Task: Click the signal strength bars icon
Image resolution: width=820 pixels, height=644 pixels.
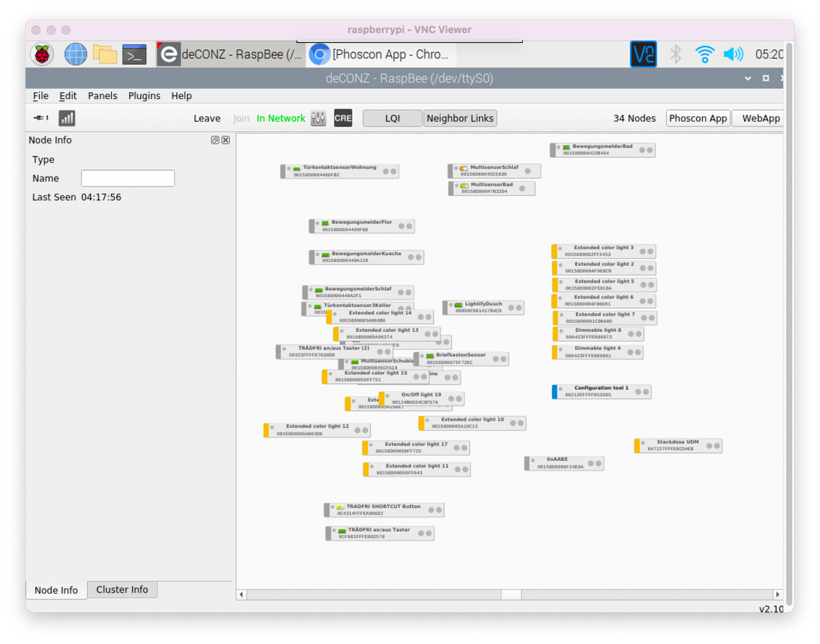Action: [x=67, y=118]
